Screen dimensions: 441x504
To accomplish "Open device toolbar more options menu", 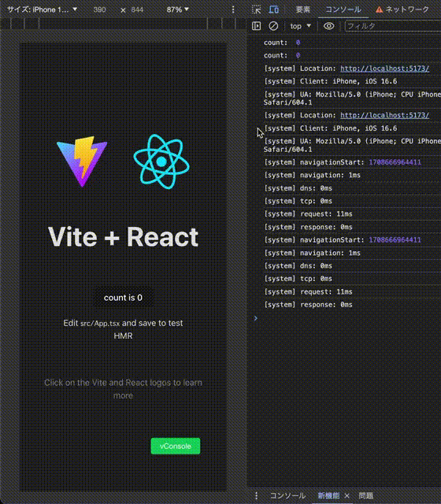I will tap(233, 9).
